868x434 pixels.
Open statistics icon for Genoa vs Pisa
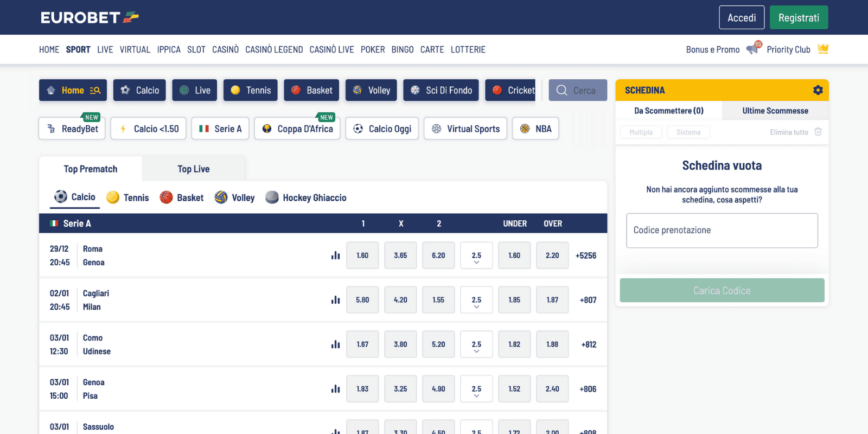(336, 388)
